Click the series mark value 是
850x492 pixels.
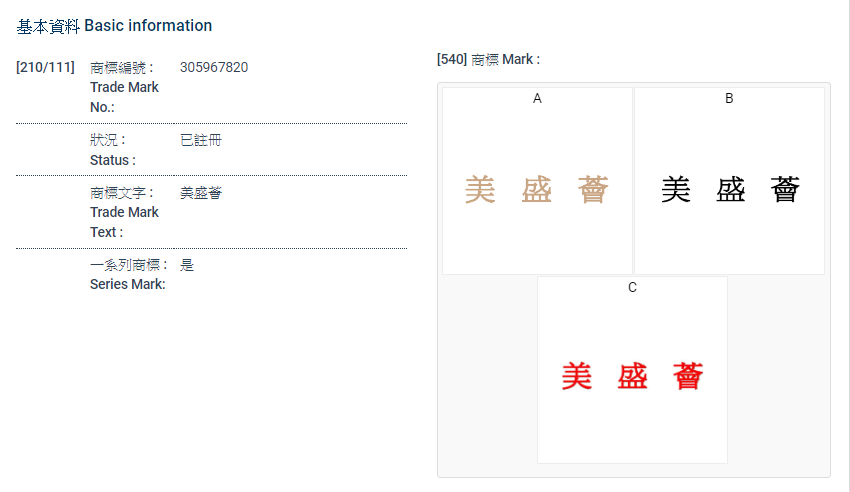pos(187,265)
